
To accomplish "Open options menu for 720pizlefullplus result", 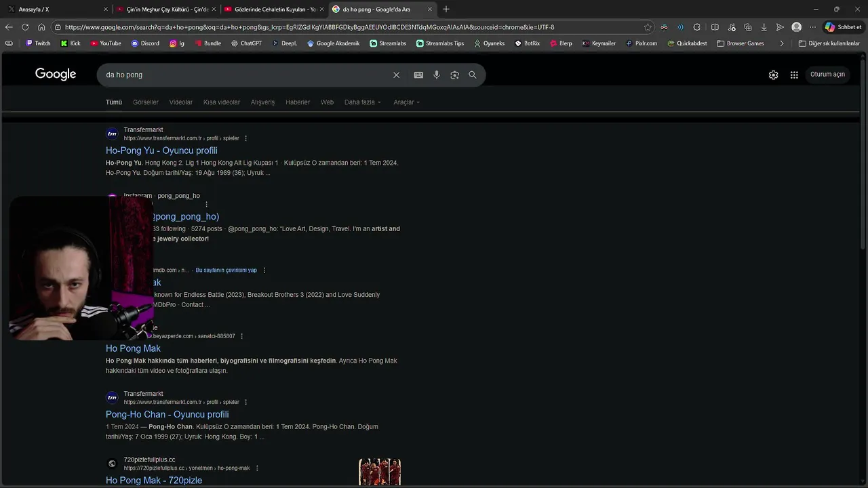I will coord(257,468).
